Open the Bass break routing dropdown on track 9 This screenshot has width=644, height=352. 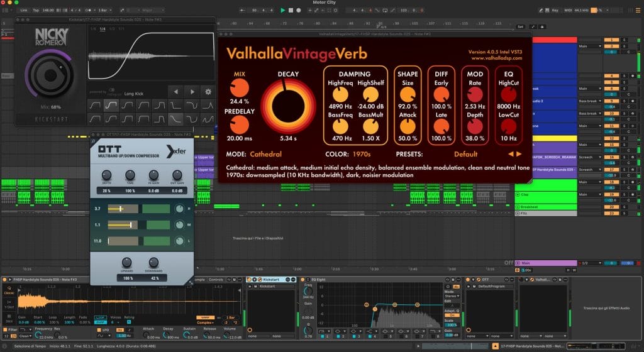590,101
